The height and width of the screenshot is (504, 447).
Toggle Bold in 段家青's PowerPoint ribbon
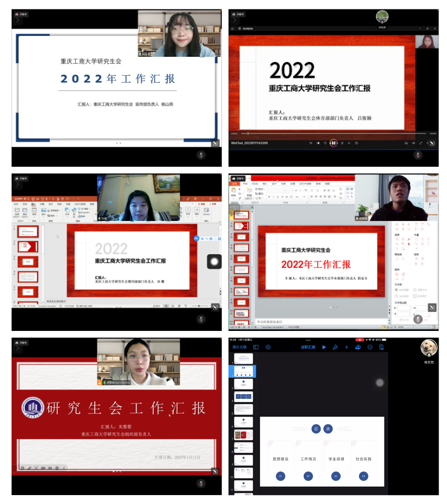point(269,197)
